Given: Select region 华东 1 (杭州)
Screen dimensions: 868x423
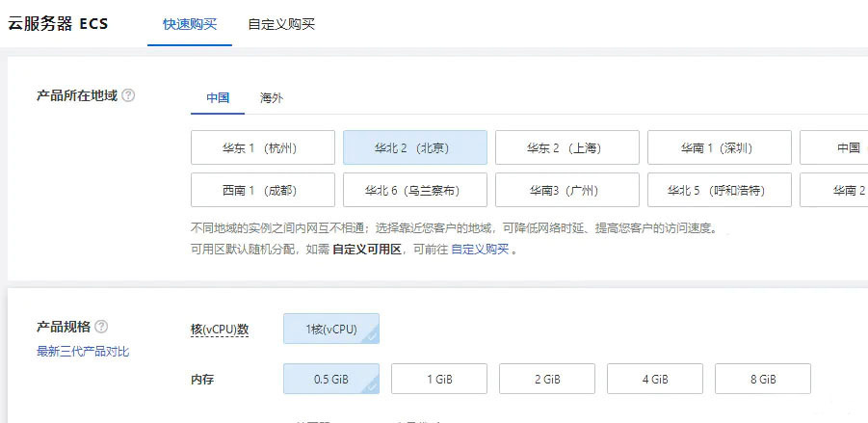Looking at the screenshot, I should tap(263, 148).
